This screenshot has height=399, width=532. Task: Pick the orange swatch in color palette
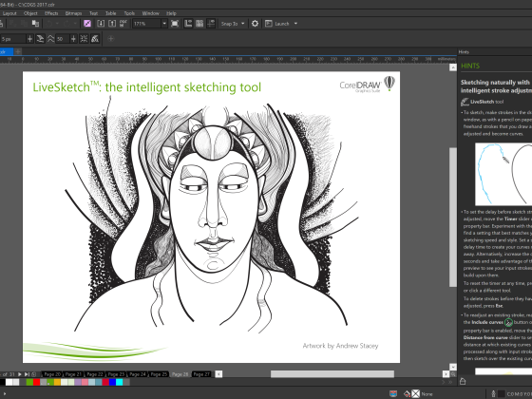pyautogui.click(x=57, y=382)
